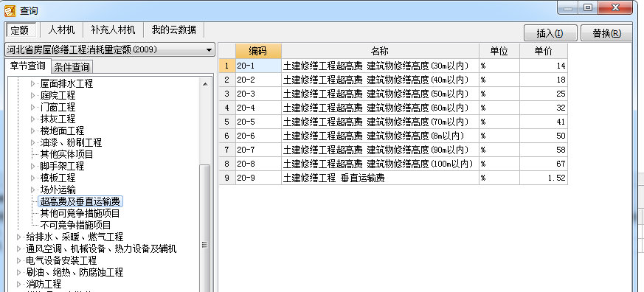Switch to the 人材机 tab
This screenshot has width=644, height=292.
click(61, 30)
